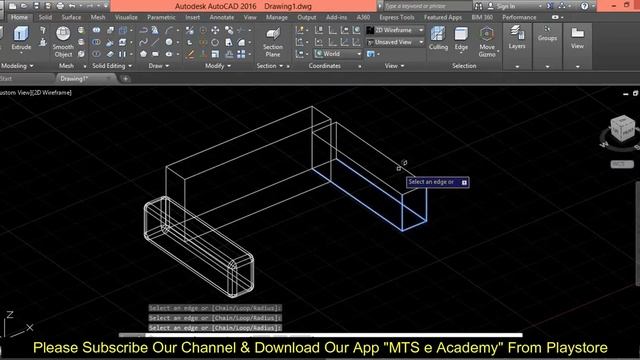Open dynamic input options beside 'Select an edge or'
Viewport: 640px width, 360px height.
coord(464,182)
